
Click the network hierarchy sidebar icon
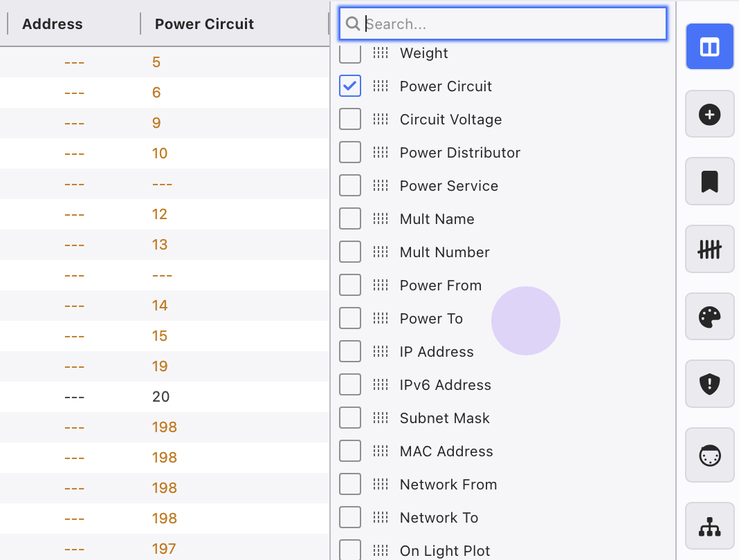709,527
